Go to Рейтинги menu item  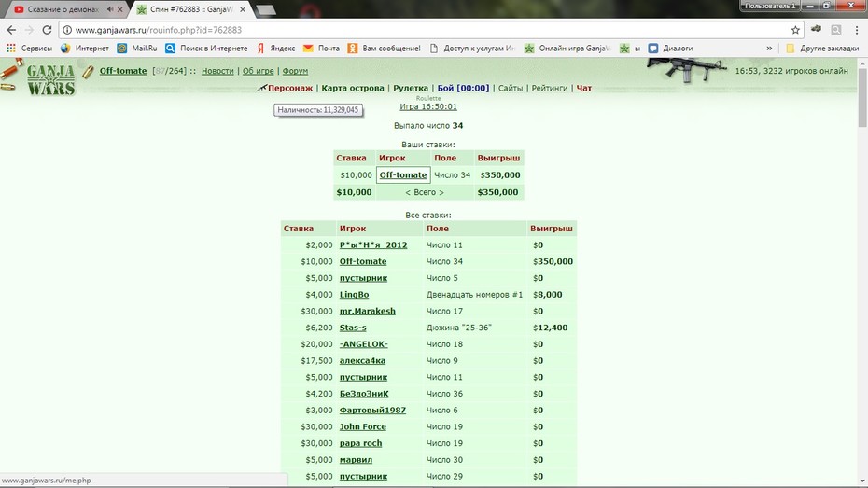(x=550, y=88)
